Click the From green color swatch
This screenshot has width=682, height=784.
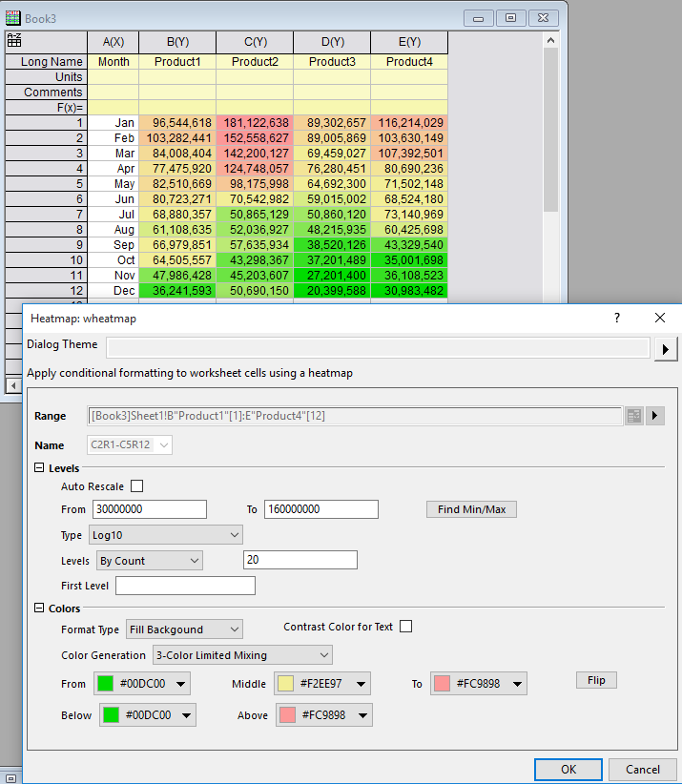pos(106,684)
